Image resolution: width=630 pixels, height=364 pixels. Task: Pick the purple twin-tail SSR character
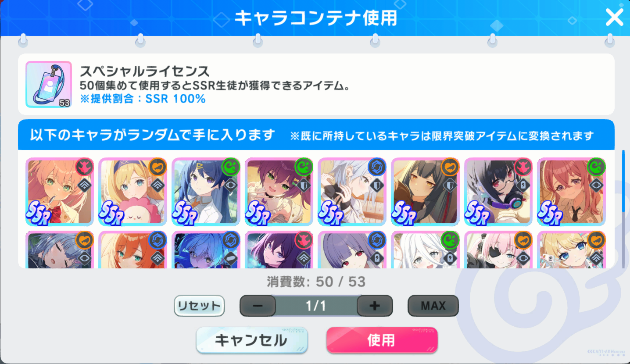pos(279,192)
